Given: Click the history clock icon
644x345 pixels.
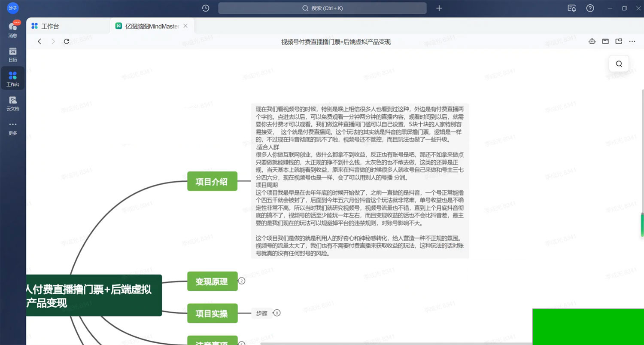Looking at the screenshot, I should point(206,8).
